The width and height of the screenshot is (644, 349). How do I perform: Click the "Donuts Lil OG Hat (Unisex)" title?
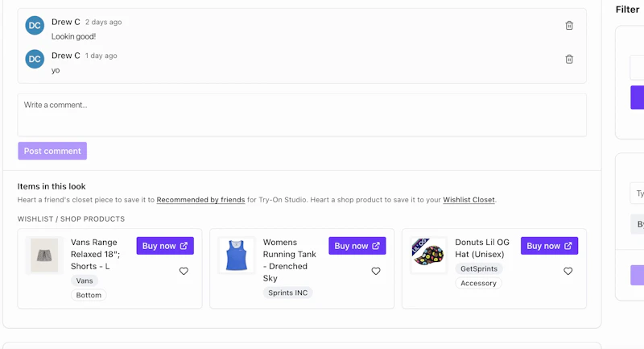tap(482, 248)
